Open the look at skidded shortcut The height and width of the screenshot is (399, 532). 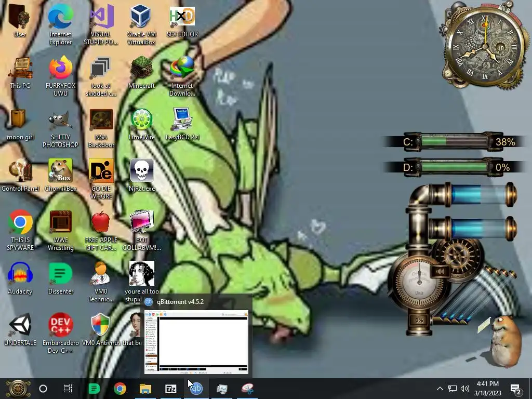coord(101,76)
